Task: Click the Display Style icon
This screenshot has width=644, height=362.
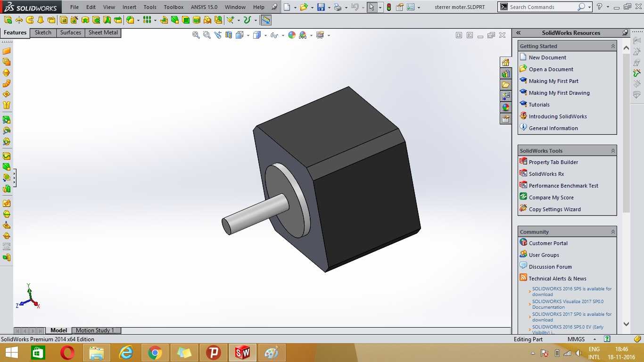Action: 257,35
